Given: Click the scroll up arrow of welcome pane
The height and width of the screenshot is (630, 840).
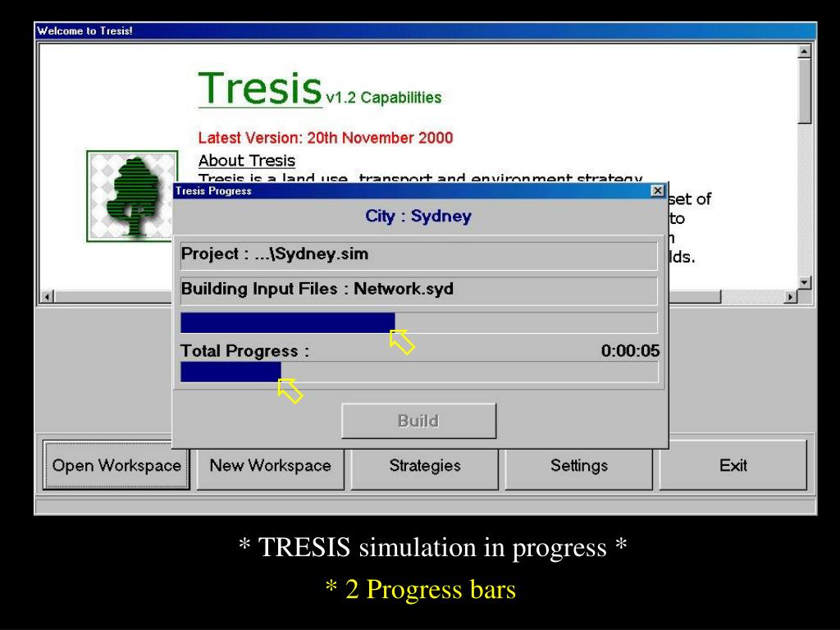Looking at the screenshot, I should tap(804, 52).
